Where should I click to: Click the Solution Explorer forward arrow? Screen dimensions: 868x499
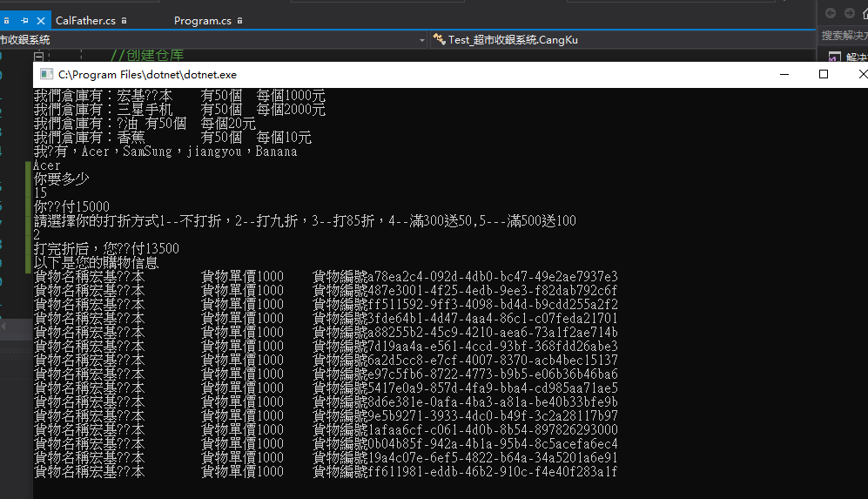click(849, 13)
